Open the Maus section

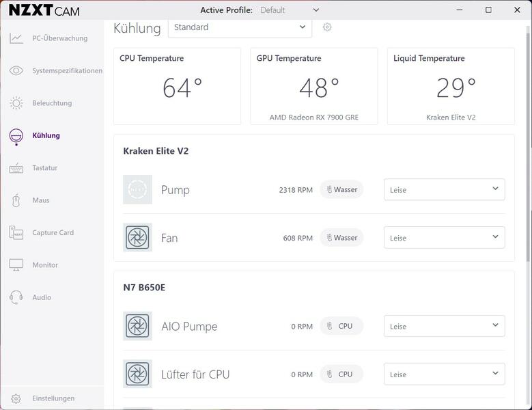tap(41, 200)
